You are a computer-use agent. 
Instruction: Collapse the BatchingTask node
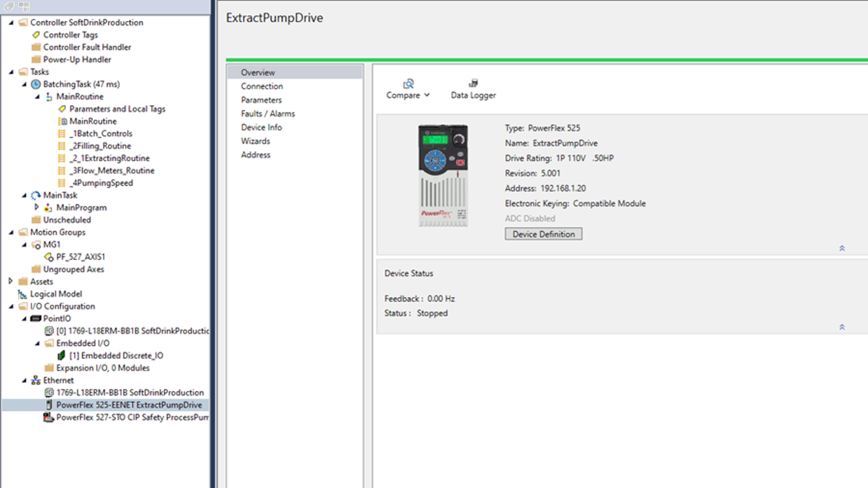pyautogui.click(x=24, y=84)
